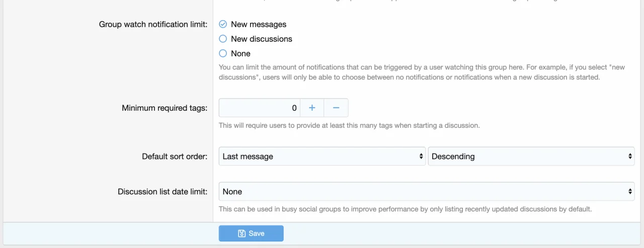Viewport: 644px width, 248px height.
Task: Click the arrows icon on Last message dropdown
Action: (421, 156)
